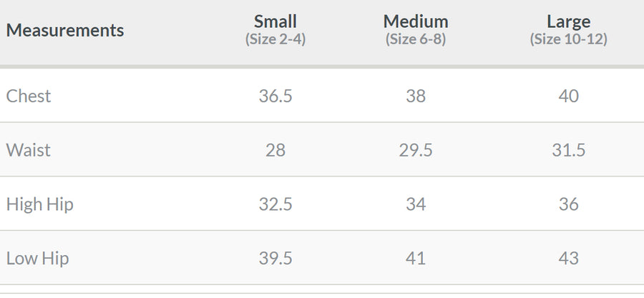
Task: Click the Low Hip row label
Action: point(38,258)
